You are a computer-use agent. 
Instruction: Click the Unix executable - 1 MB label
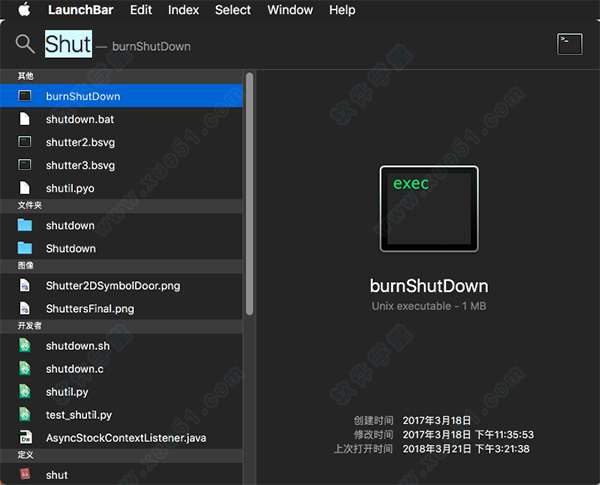pyautogui.click(x=429, y=306)
